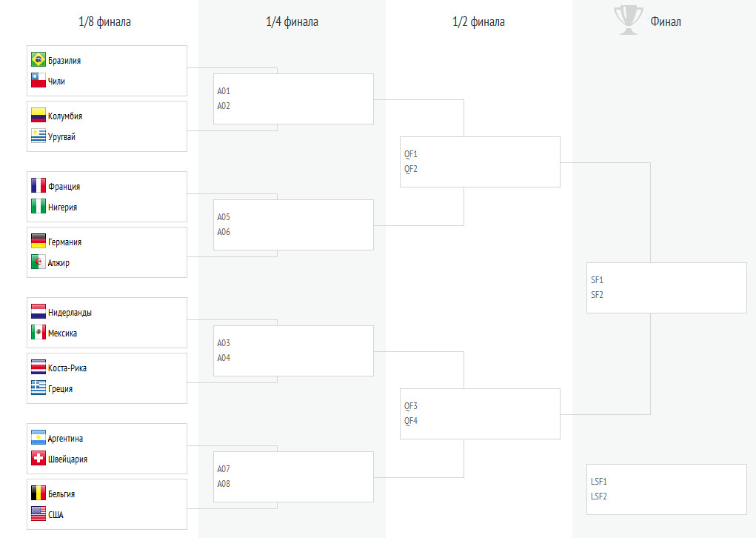The height and width of the screenshot is (538, 756).
Task: Select the A01 vs A02 quarterfinal box
Action: (293, 99)
